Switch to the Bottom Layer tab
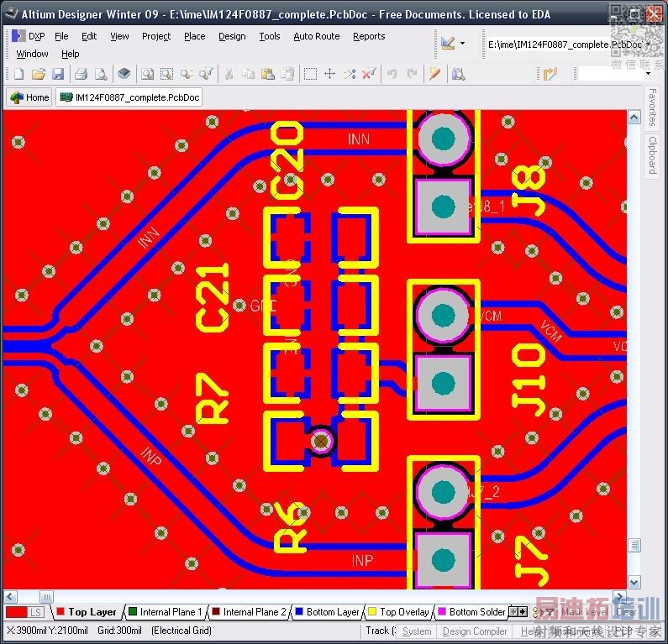Viewport: 668px width, 644px height. [x=328, y=612]
